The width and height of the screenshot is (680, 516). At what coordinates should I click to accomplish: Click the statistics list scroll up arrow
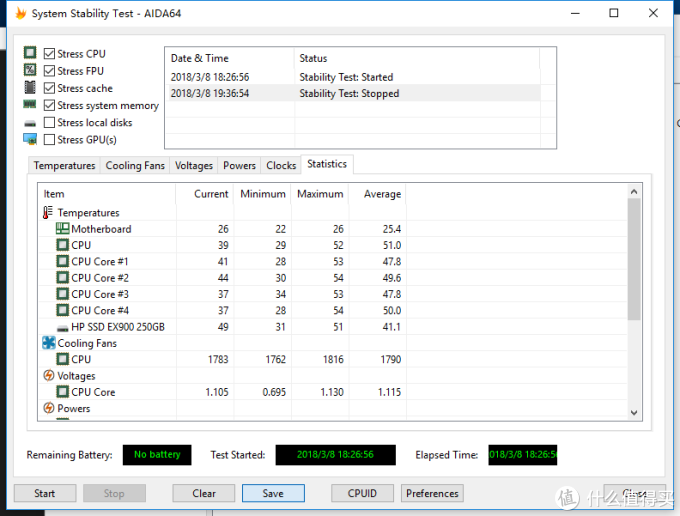634,191
